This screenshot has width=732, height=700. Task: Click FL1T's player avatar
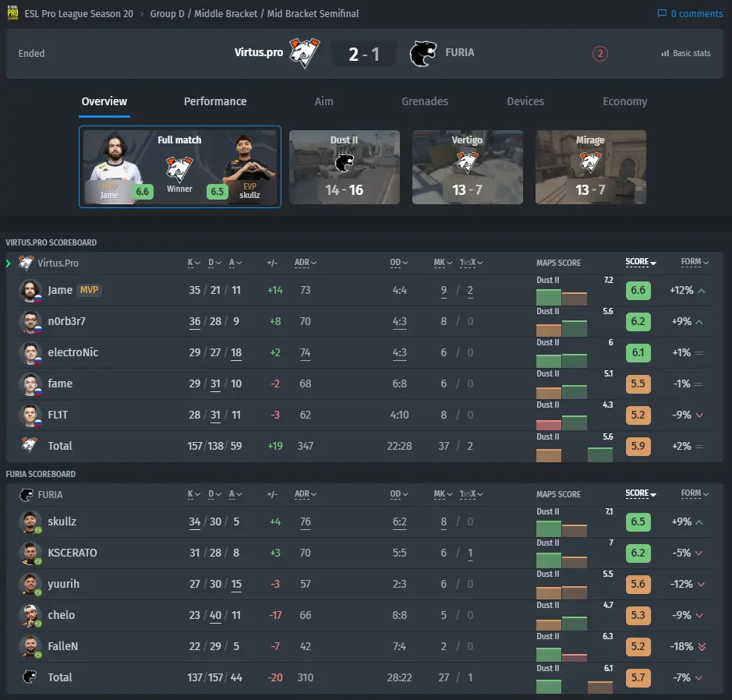click(30, 415)
